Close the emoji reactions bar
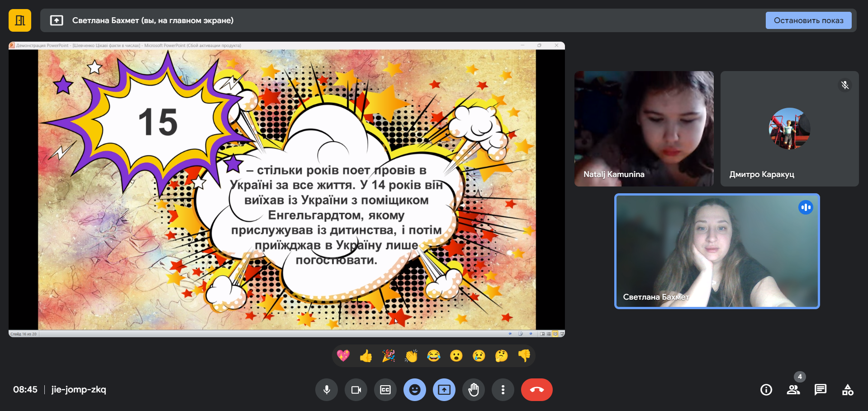 click(415, 390)
